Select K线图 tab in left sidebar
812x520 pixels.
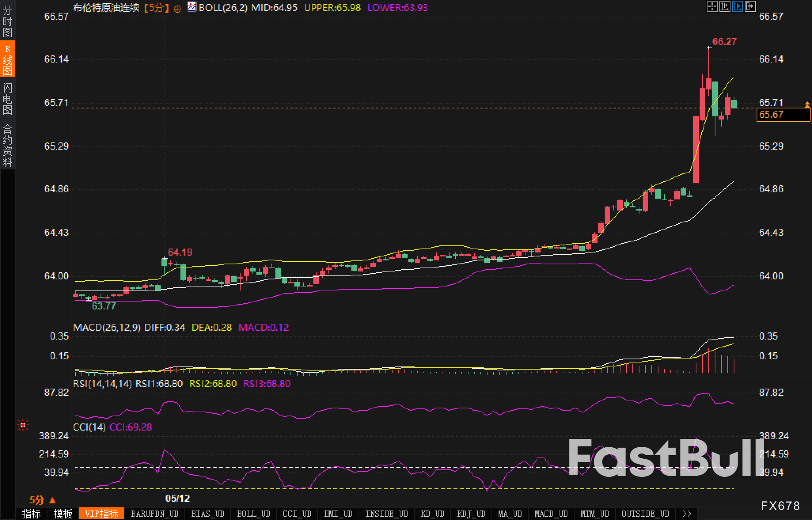[8, 60]
